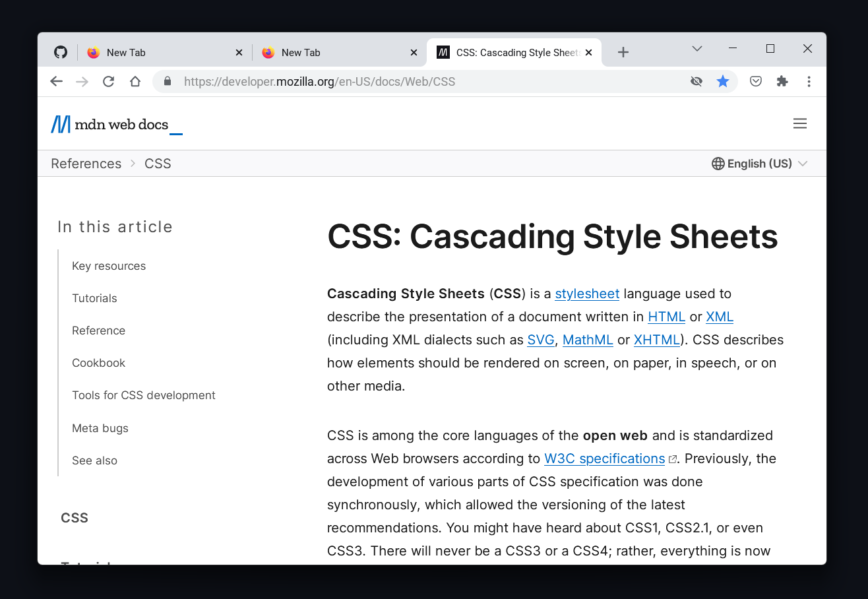Viewport: 868px width, 599px height.
Task: Click the In this article heading
Action: pyautogui.click(x=115, y=226)
